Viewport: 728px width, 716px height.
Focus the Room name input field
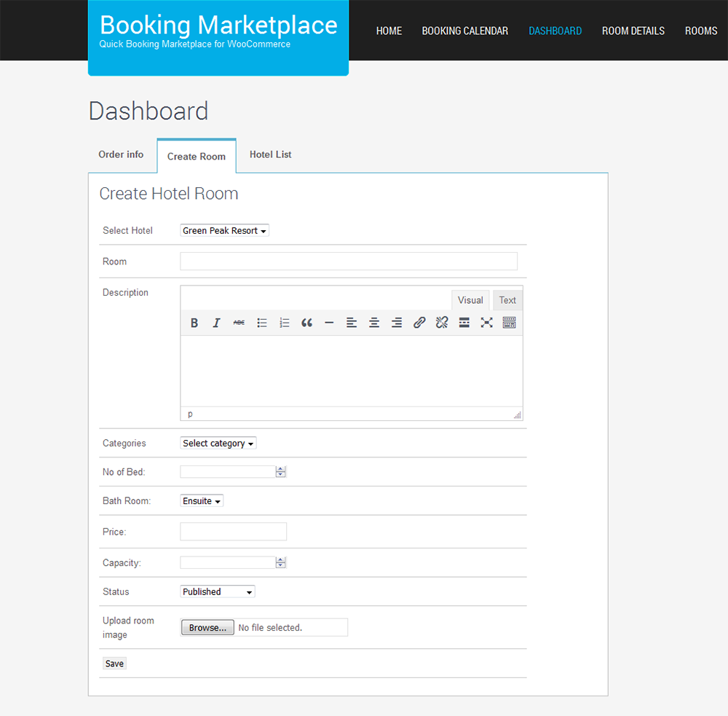point(349,261)
